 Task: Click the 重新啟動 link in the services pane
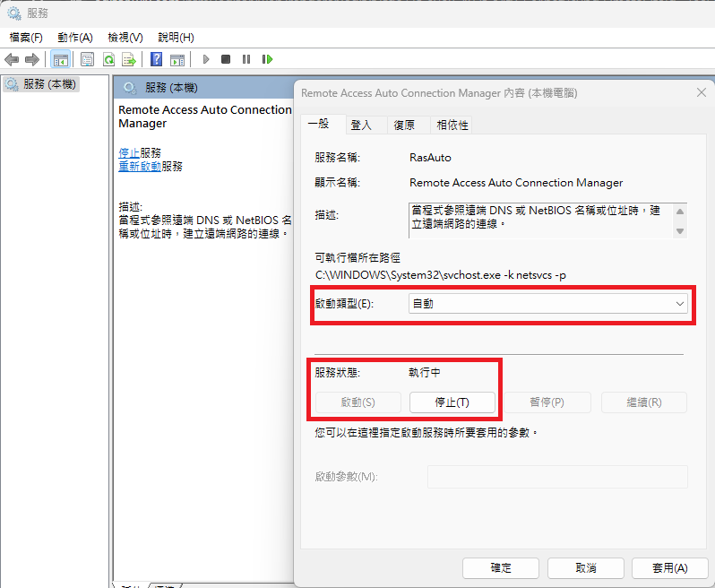tap(140, 167)
